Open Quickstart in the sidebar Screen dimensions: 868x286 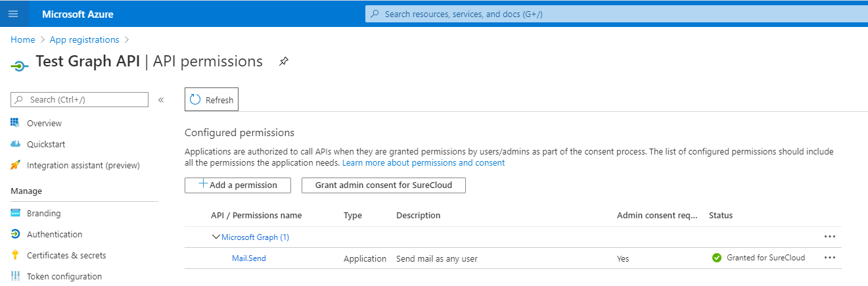(46, 144)
